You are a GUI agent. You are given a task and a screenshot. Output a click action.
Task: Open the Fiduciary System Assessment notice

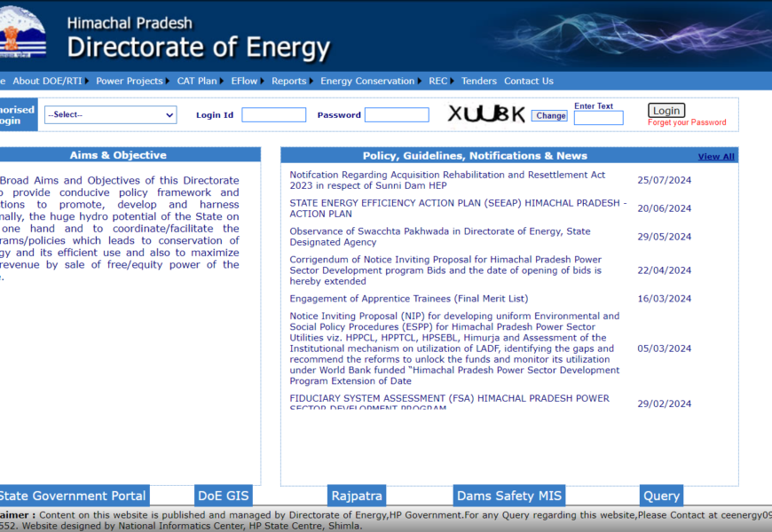click(450, 403)
